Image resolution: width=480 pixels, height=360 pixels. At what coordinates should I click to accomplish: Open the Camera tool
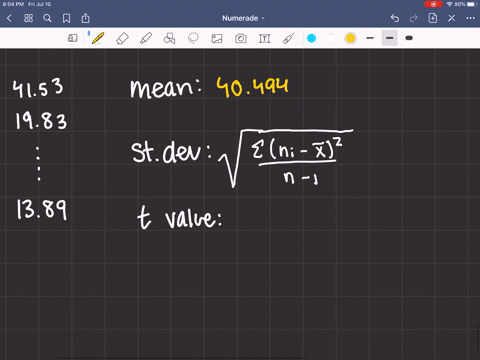pos(241,39)
